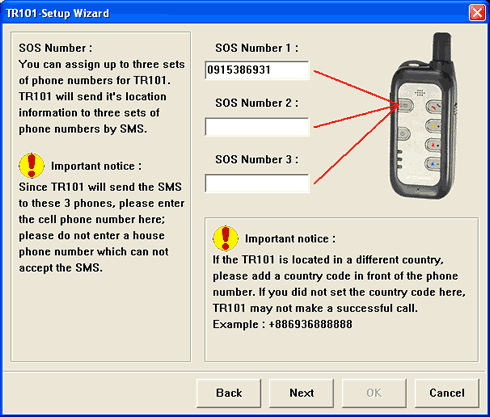
Task: Click the red hang-up key on device image
Action: [434, 107]
